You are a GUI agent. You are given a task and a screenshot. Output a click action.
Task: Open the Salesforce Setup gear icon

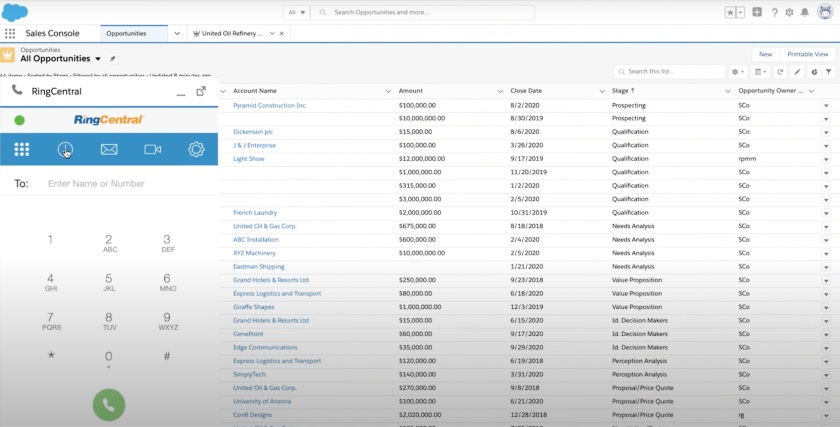click(x=789, y=12)
